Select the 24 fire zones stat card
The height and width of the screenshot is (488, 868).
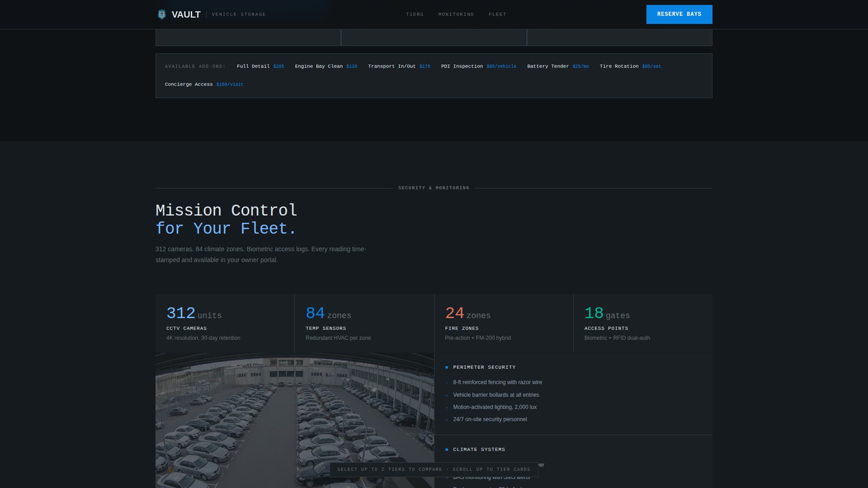pos(503,323)
